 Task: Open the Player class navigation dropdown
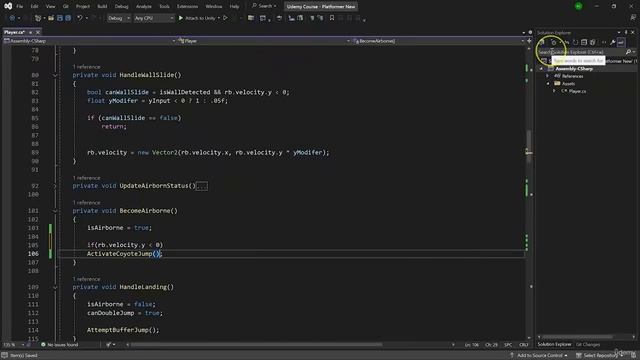point(264,41)
